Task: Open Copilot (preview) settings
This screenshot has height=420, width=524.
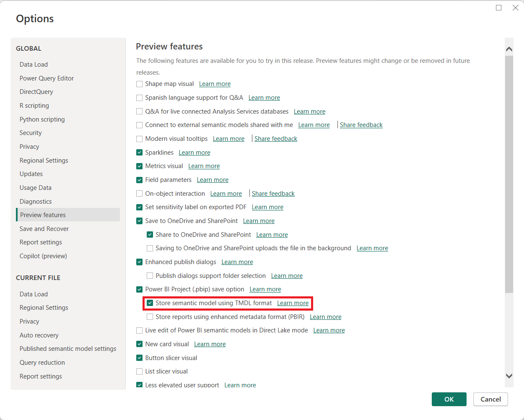Action: (43, 256)
